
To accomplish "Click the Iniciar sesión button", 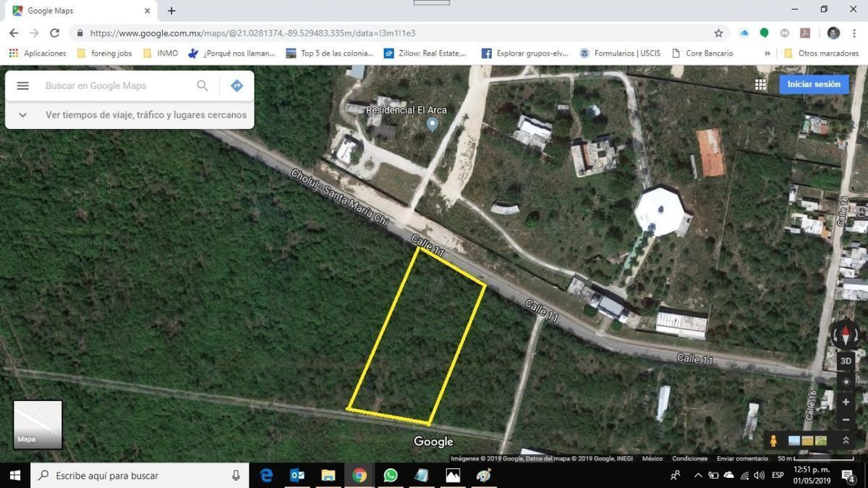I will point(814,84).
